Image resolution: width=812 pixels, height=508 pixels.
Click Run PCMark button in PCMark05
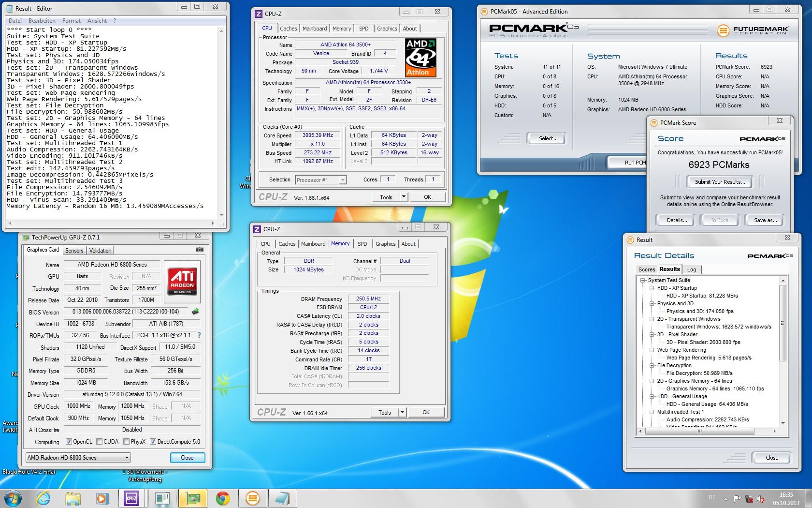(627, 163)
